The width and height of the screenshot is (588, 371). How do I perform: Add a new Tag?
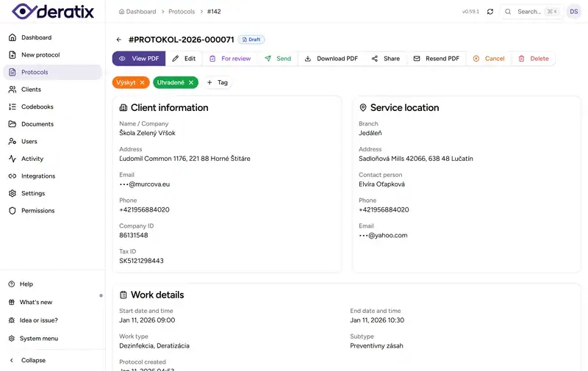point(218,82)
